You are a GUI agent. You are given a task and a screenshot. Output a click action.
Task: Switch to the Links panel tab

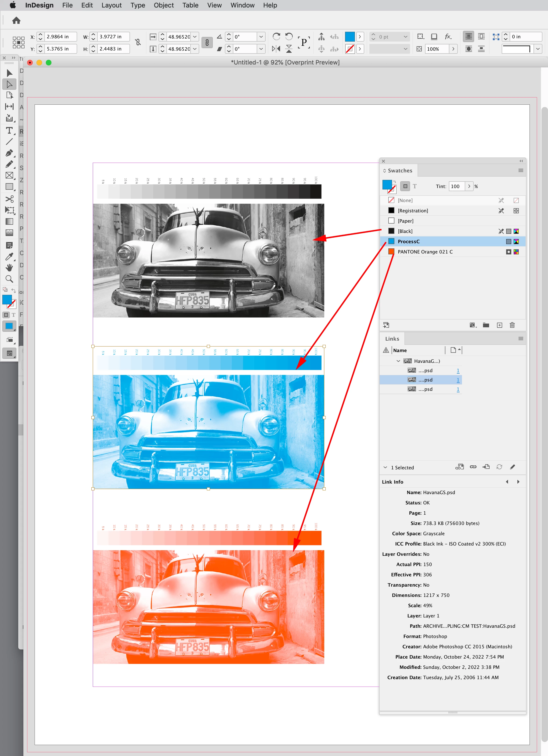coord(392,339)
